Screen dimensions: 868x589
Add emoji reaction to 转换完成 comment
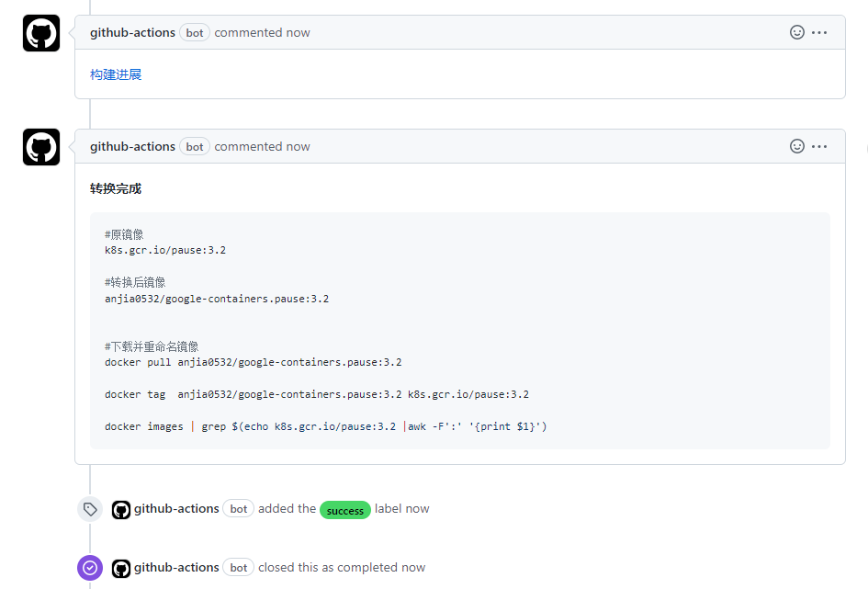[796, 146]
